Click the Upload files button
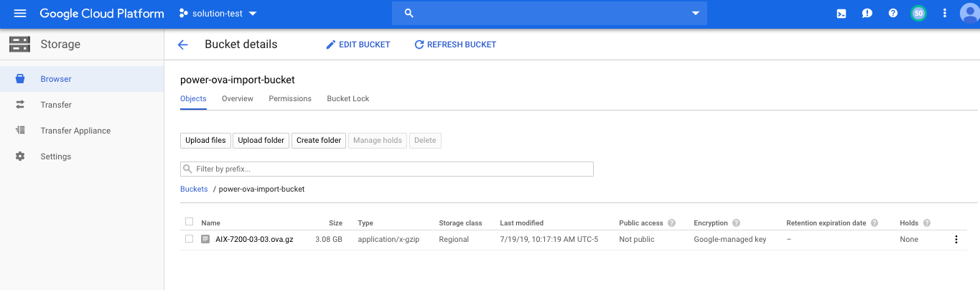980x290 pixels. coord(205,140)
